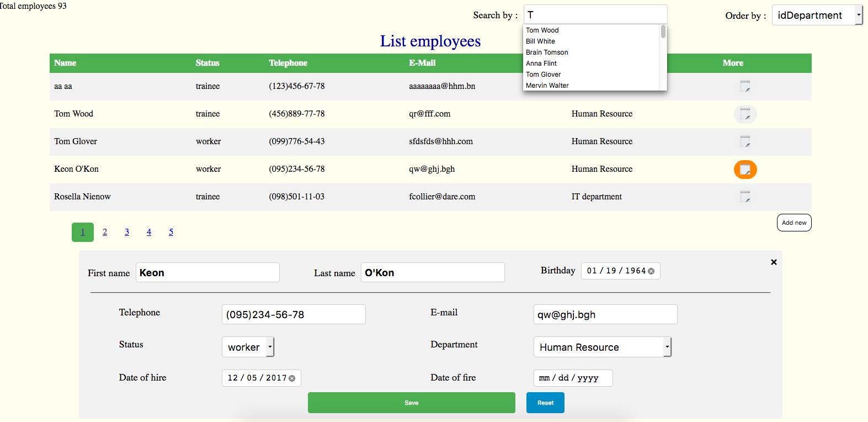This screenshot has width=868, height=422.
Task: Click the blue Reset button
Action: (545, 403)
